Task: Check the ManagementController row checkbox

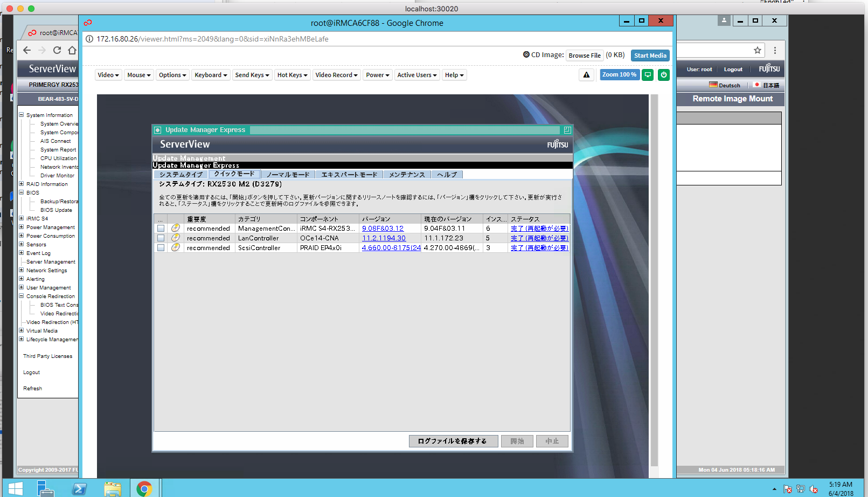Action: (x=161, y=228)
